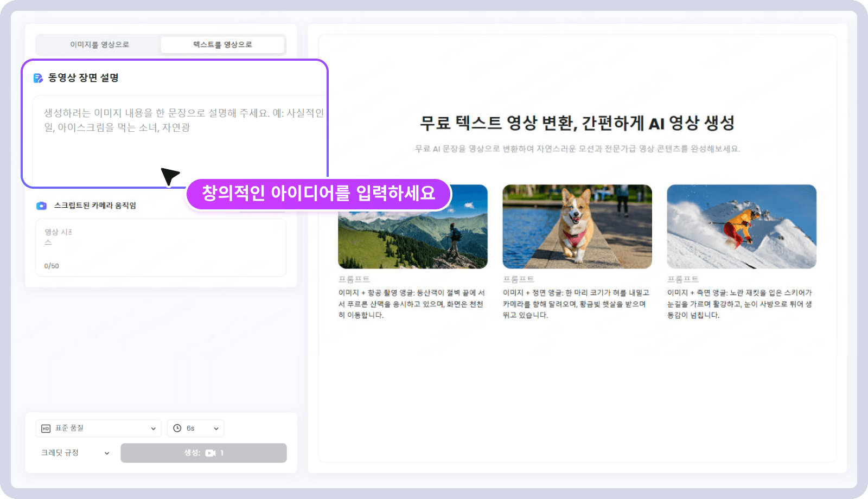Click the 생성 generate button
The width and height of the screenshot is (868, 499).
(x=203, y=453)
